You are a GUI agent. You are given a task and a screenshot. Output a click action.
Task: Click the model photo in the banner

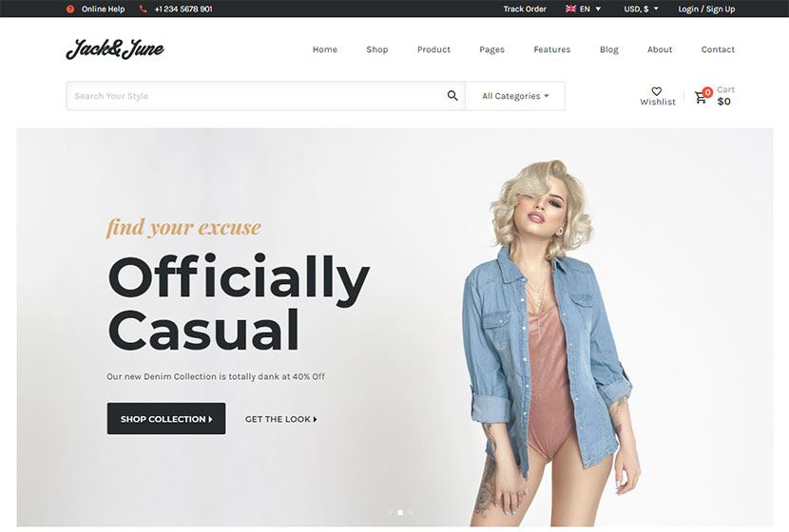tap(551, 343)
